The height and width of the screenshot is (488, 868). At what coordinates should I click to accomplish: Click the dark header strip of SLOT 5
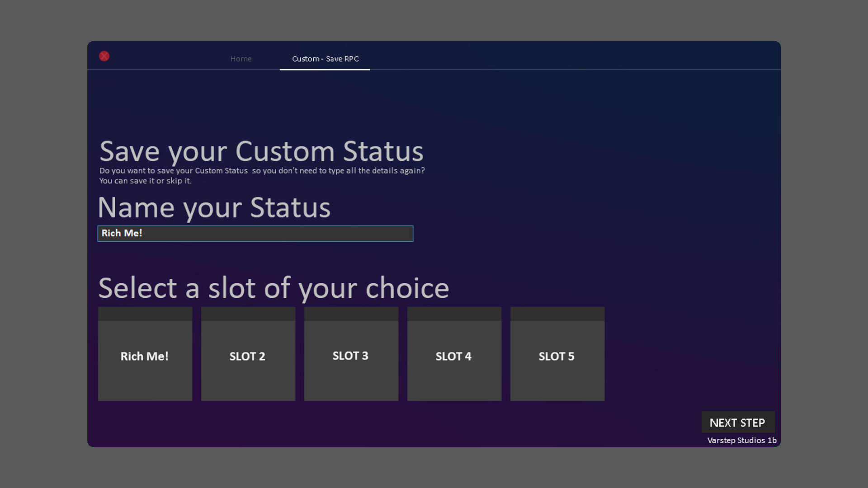click(x=557, y=314)
